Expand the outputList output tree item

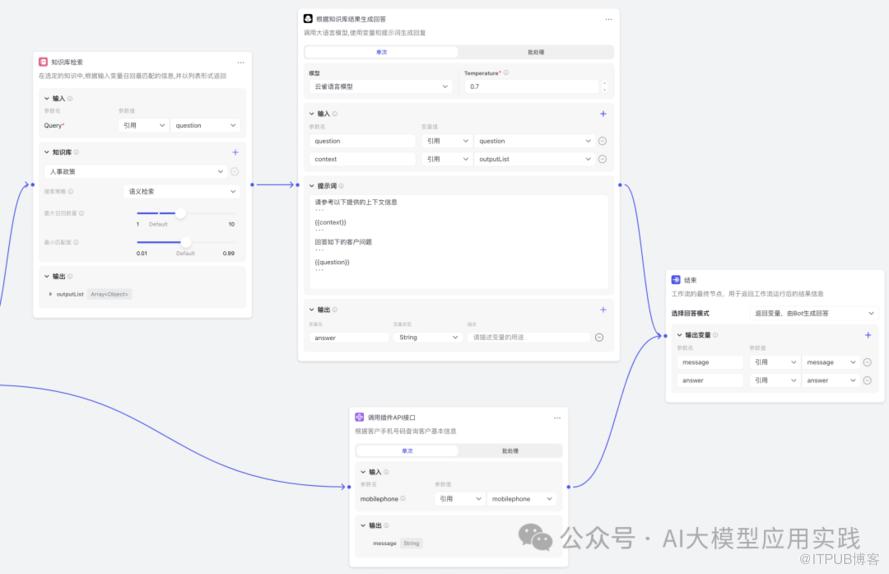50,294
